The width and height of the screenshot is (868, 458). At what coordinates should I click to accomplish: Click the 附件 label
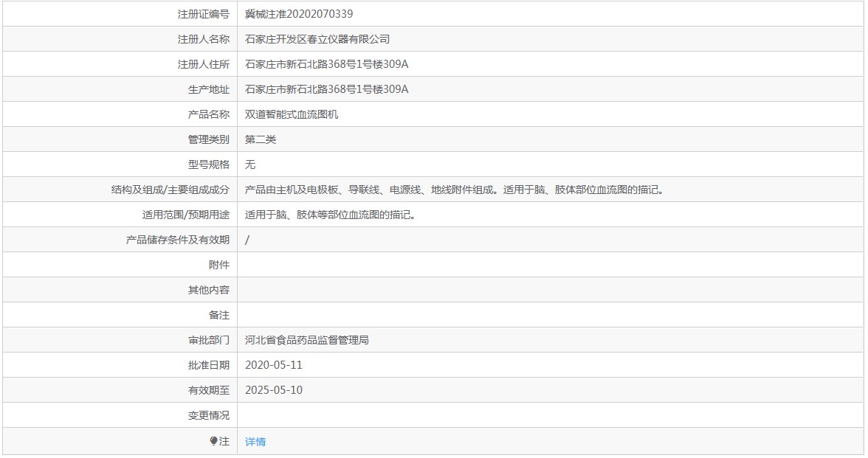219,265
